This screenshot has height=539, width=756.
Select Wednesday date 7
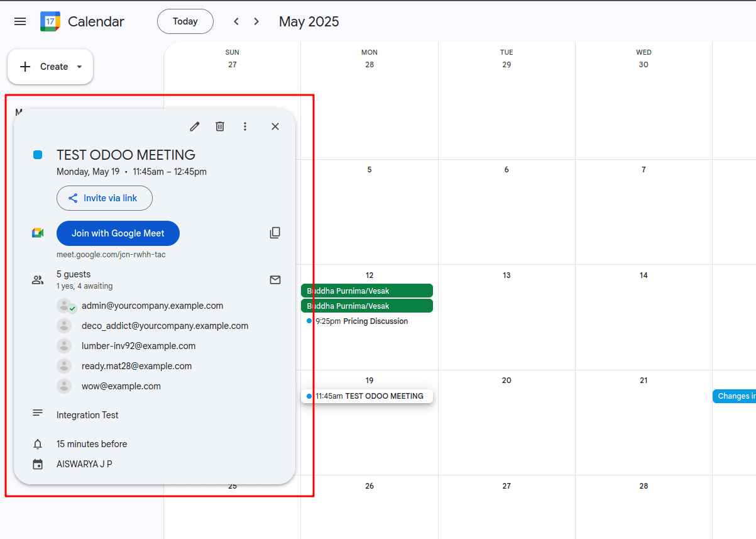pos(644,170)
